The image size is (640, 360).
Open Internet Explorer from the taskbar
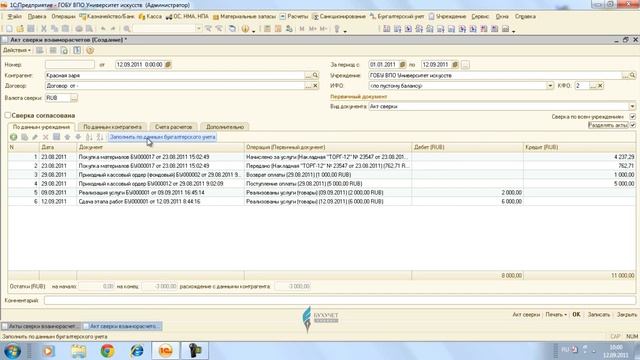tap(136, 351)
